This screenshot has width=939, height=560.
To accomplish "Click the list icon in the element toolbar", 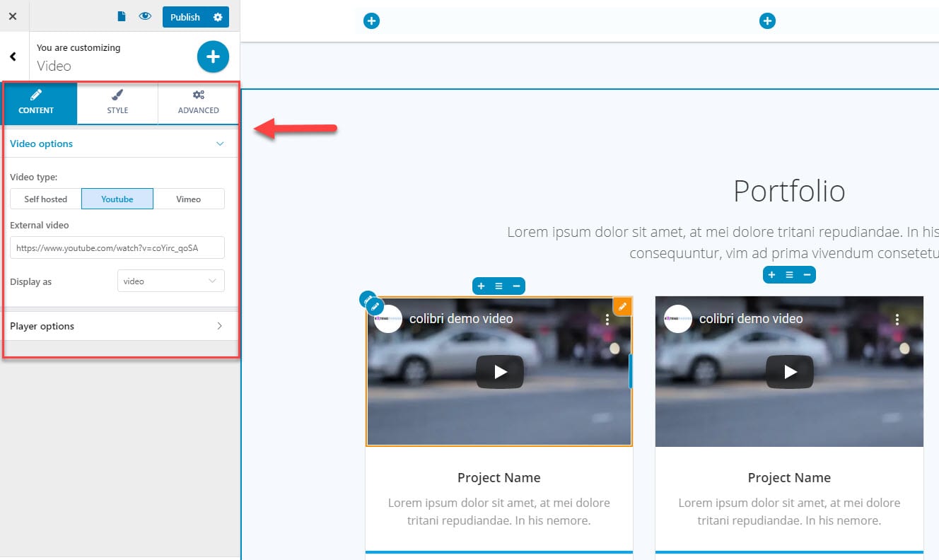I will pos(498,286).
